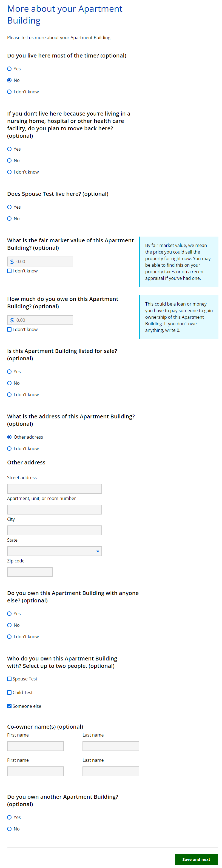Viewport: 222px width, 868px height.
Task: Click the first co-owner First name field
Action: (35, 746)
